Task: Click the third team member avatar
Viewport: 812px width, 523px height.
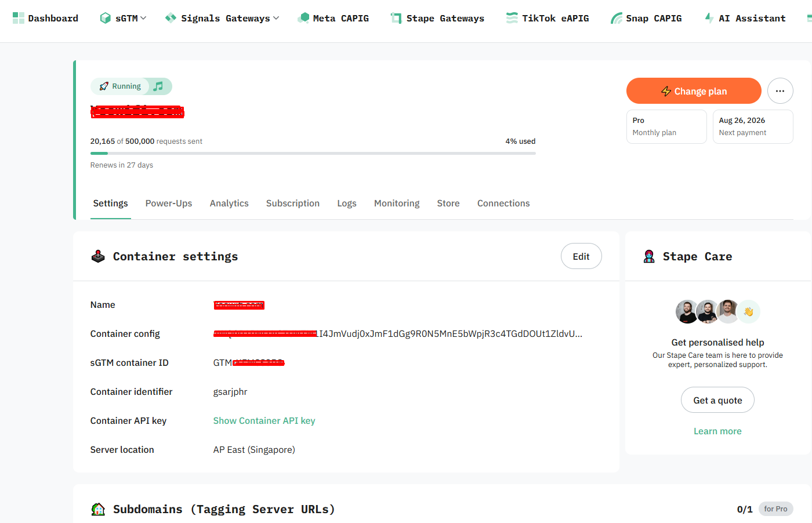Action: click(728, 311)
